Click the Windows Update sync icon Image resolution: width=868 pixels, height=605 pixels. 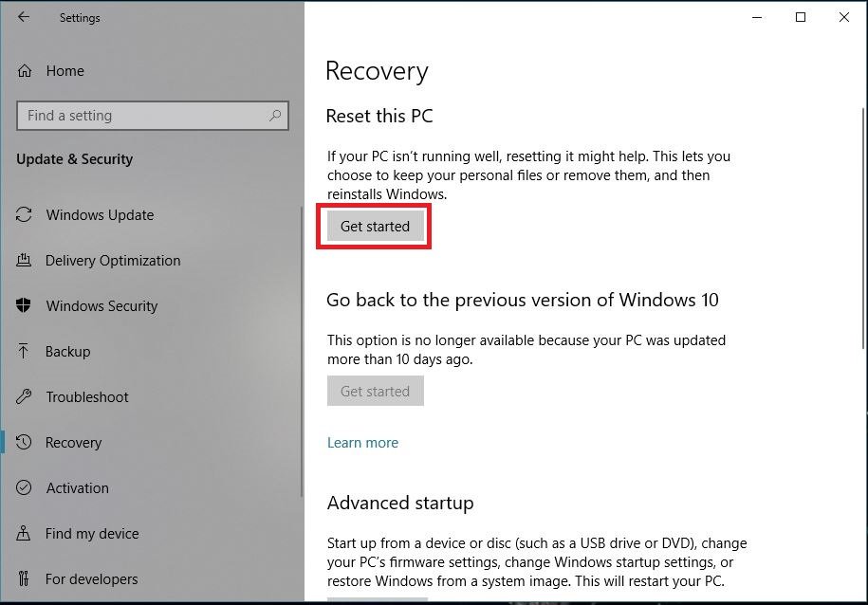25,215
